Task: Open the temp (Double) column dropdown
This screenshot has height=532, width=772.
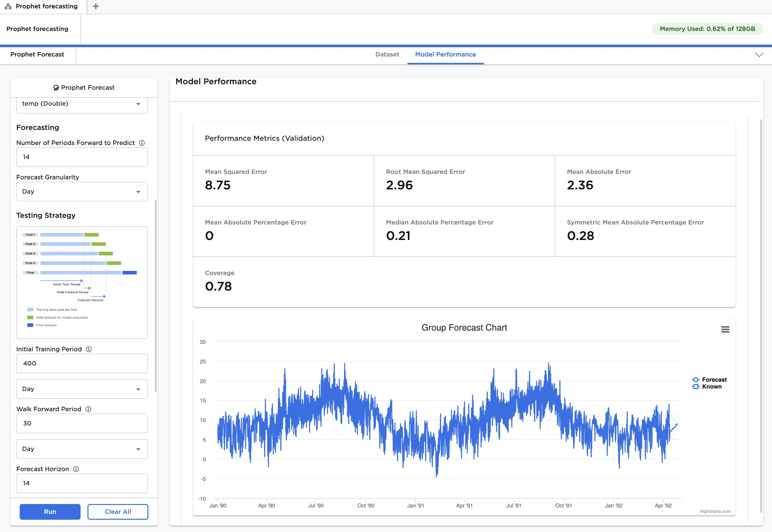Action: pyautogui.click(x=82, y=104)
